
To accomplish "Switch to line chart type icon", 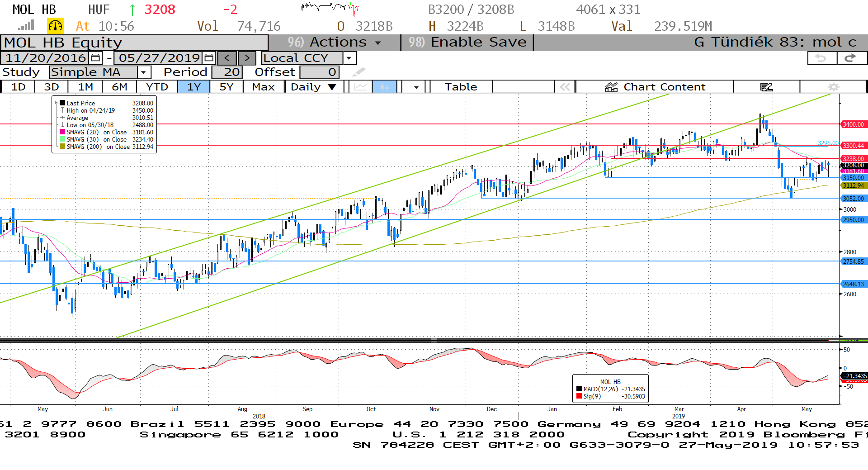I will [361, 87].
